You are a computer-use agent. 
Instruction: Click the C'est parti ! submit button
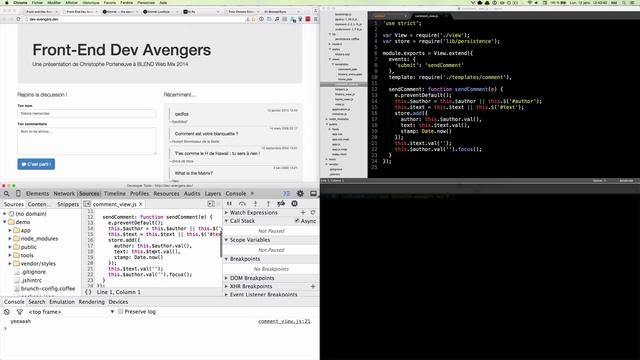[36, 164]
